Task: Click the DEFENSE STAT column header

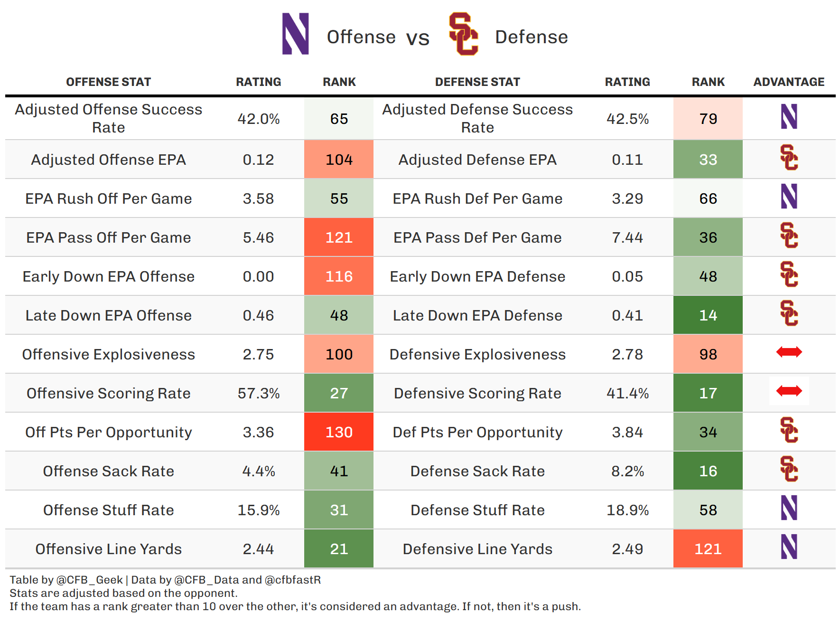Action: pyautogui.click(x=477, y=82)
